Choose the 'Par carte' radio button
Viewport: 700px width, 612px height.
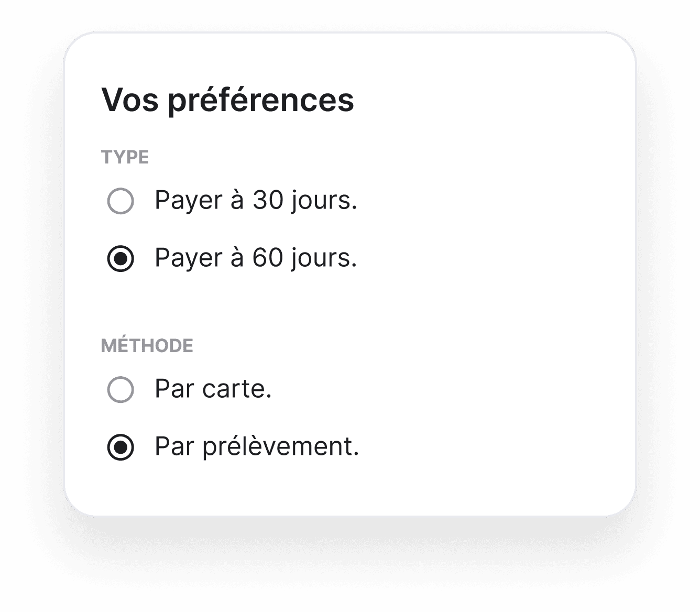[x=121, y=390]
